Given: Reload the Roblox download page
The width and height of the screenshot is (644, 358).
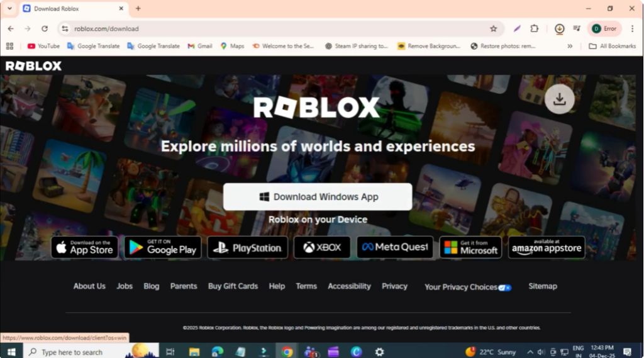Looking at the screenshot, I should tap(45, 29).
